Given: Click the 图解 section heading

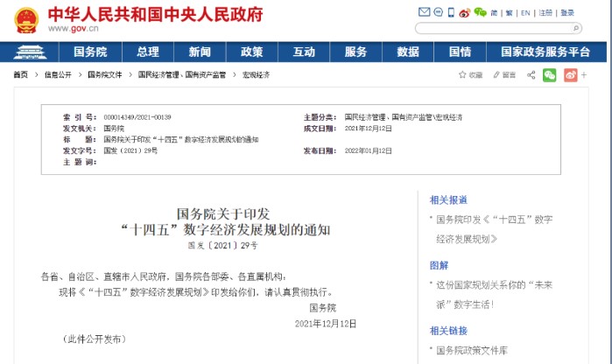Looking at the screenshot, I should pos(439,265).
